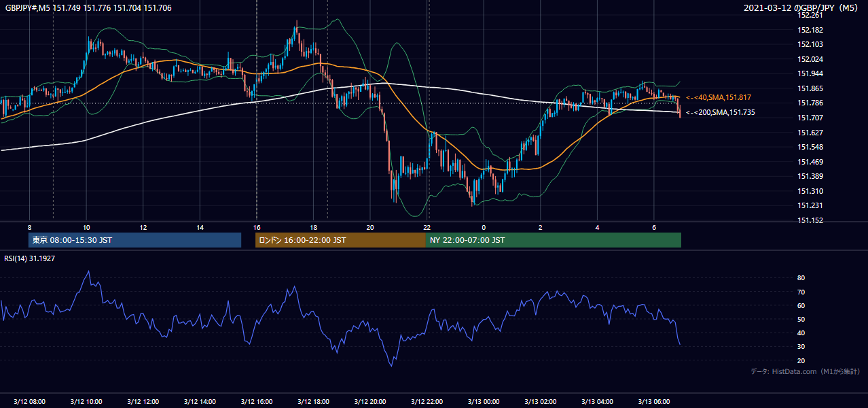
Task: Click RSI scale value 70
Action: click(801, 292)
